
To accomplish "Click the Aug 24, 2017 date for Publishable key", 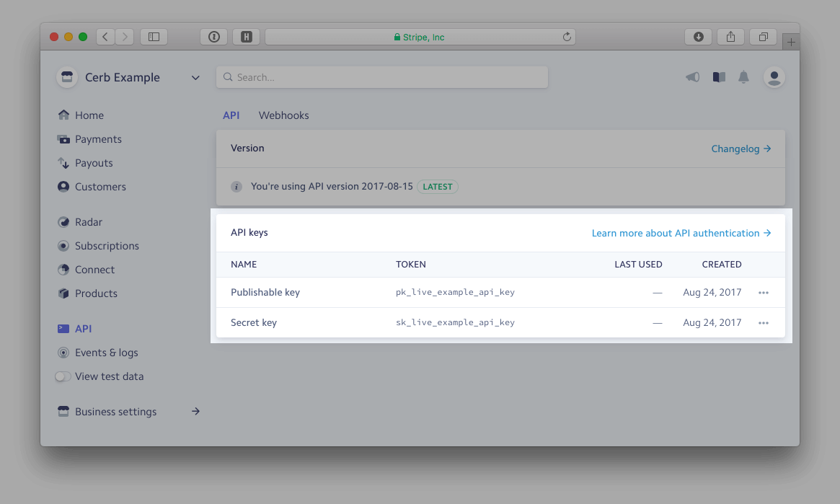I will pos(712,293).
